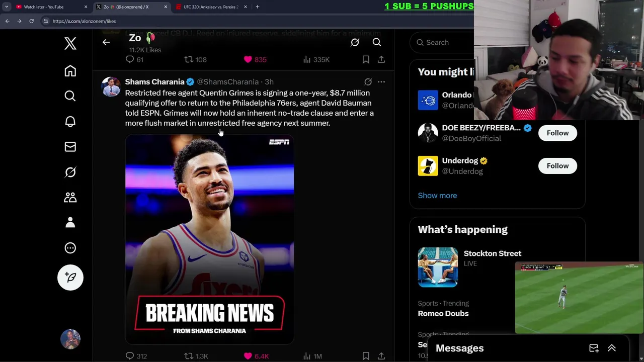The width and height of the screenshot is (644, 362).
Task: Open Stockton Street thumbnail
Action: [438, 267]
